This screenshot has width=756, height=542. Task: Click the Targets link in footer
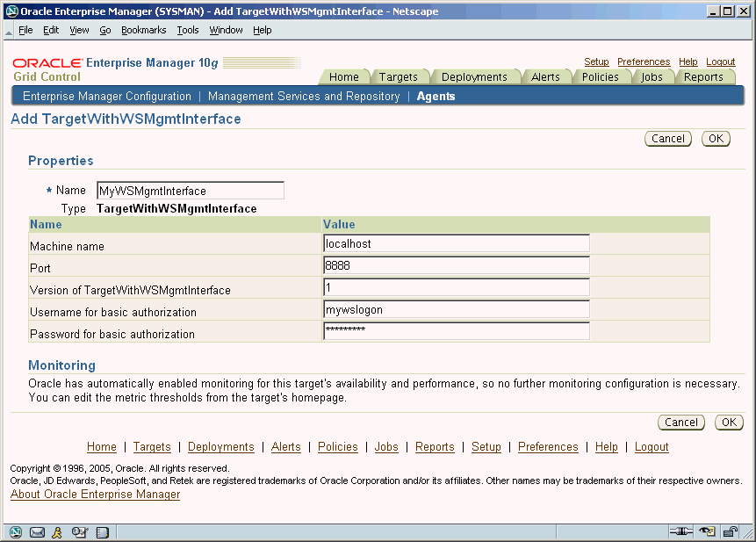coord(152,447)
